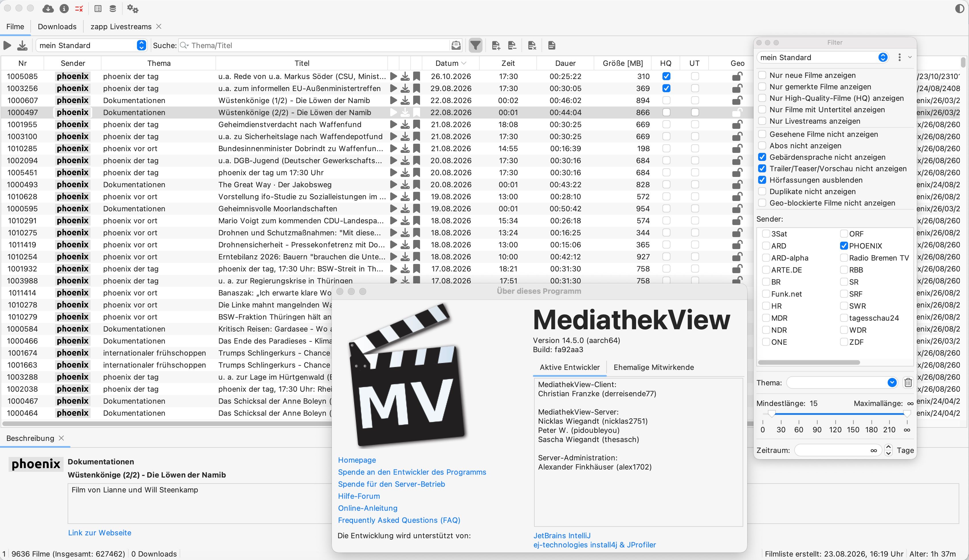Click the document-plus bookmark add icon
Image resolution: width=969 pixels, height=560 pixels.
[496, 45]
